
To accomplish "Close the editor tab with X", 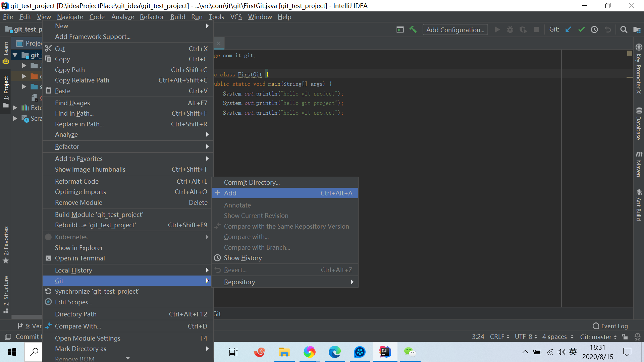I will [x=219, y=44].
